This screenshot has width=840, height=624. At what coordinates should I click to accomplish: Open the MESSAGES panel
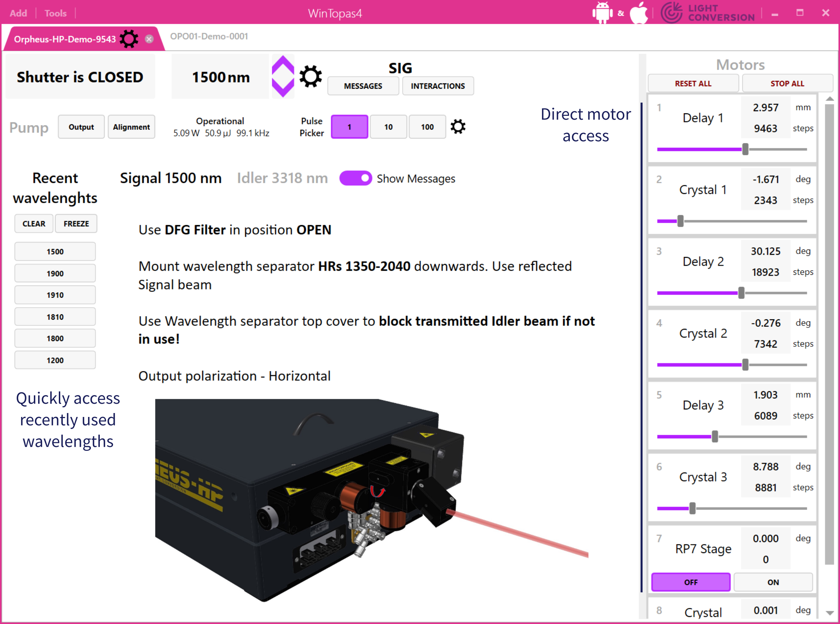[x=363, y=86]
